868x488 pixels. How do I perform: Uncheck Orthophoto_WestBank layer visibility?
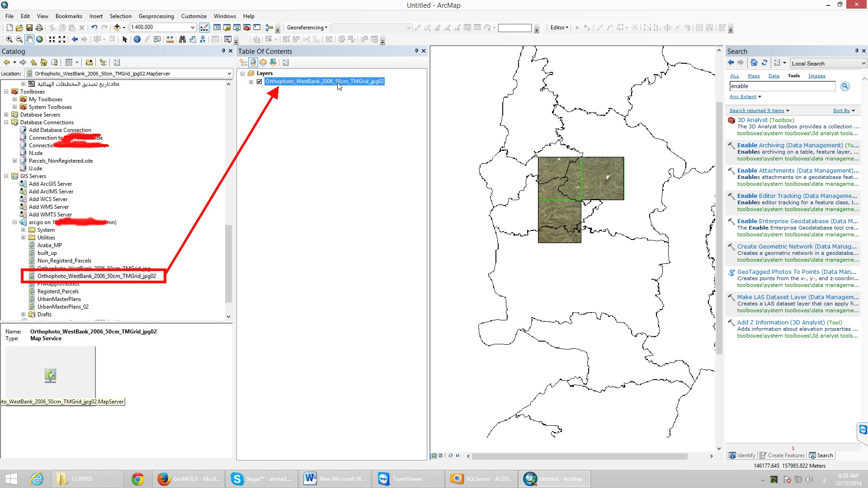pyautogui.click(x=259, y=82)
